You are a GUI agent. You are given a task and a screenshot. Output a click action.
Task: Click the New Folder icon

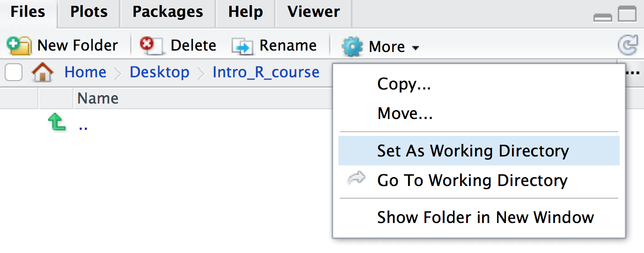point(19,45)
